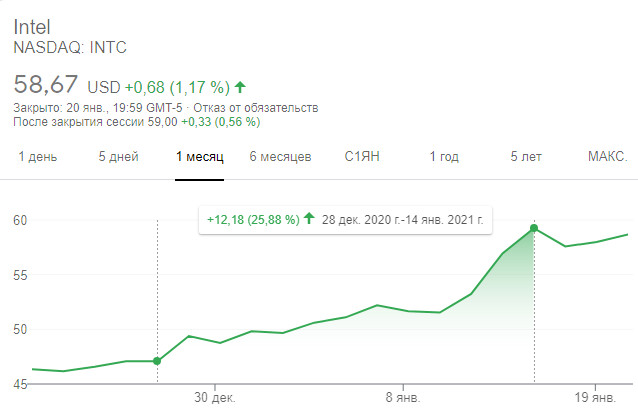Click the active "1 месяц" tab

tap(199, 157)
